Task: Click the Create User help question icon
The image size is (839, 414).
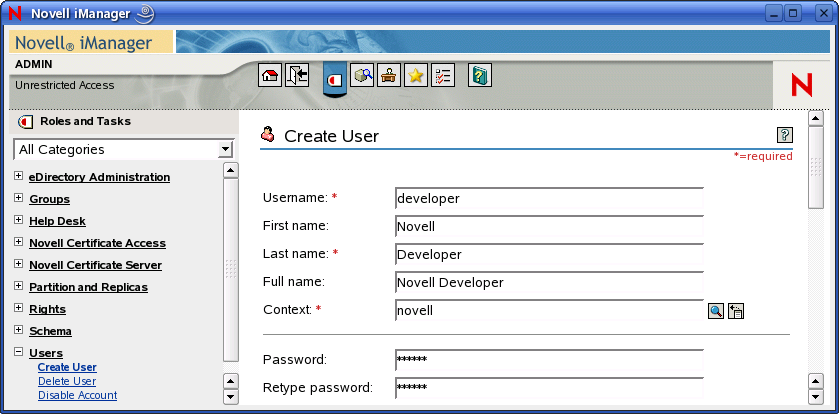Action: tap(784, 135)
